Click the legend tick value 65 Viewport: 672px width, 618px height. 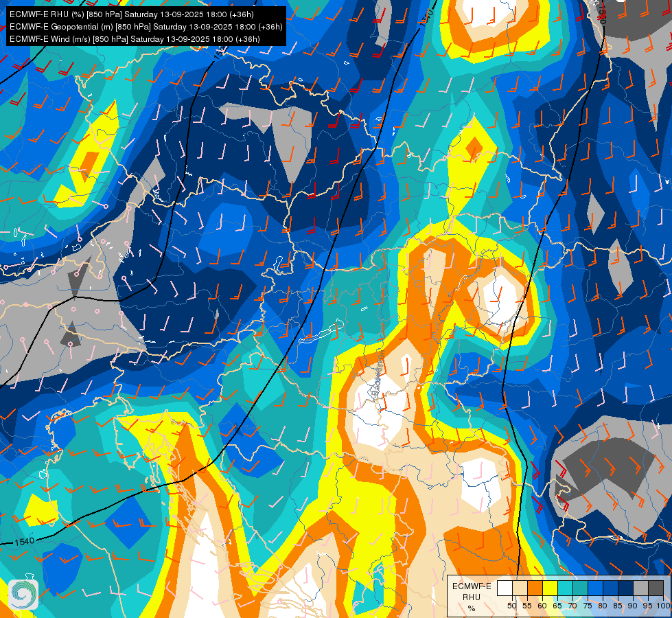(x=557, y=606)
